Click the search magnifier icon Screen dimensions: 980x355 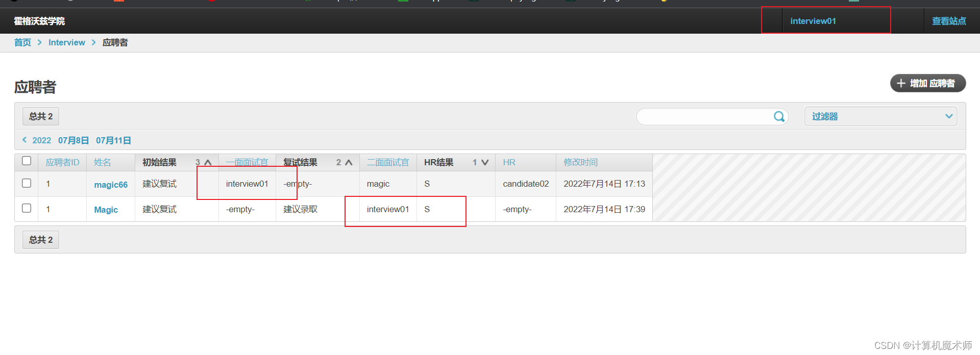779,117
